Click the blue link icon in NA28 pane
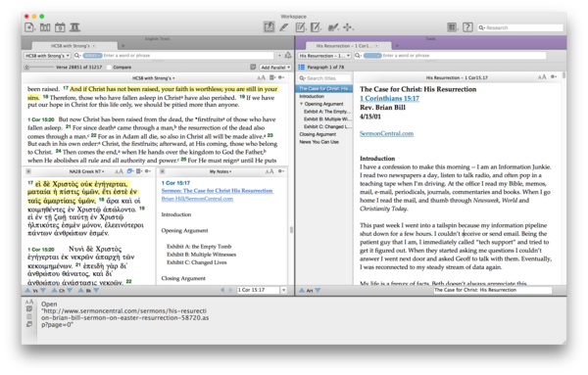 [130, 171]
